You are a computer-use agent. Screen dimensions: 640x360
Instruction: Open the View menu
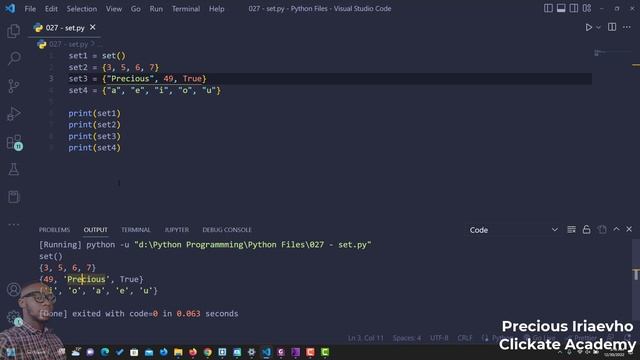point(113,9)
